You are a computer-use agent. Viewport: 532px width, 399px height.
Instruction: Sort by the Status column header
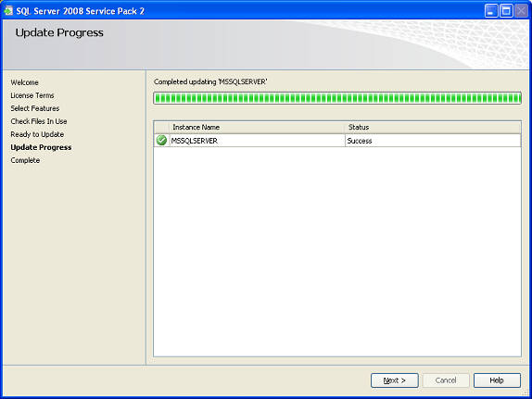433,127
